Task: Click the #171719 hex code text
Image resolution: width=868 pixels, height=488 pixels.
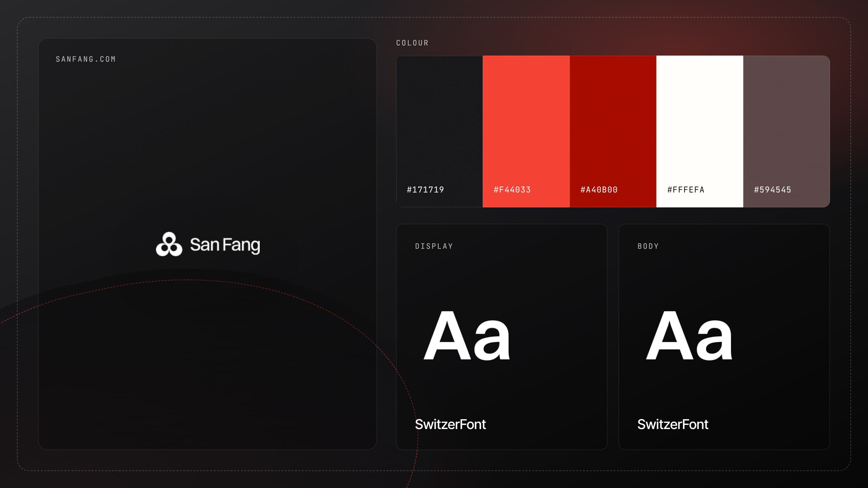Action: 426,190
